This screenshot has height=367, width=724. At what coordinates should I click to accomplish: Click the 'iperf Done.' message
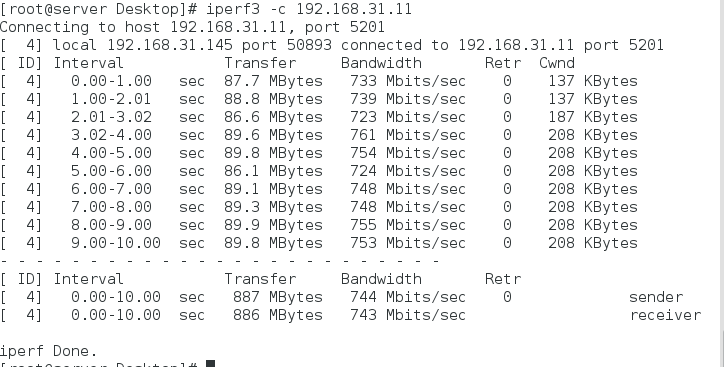pyautogui.click(x=48, y=351)
